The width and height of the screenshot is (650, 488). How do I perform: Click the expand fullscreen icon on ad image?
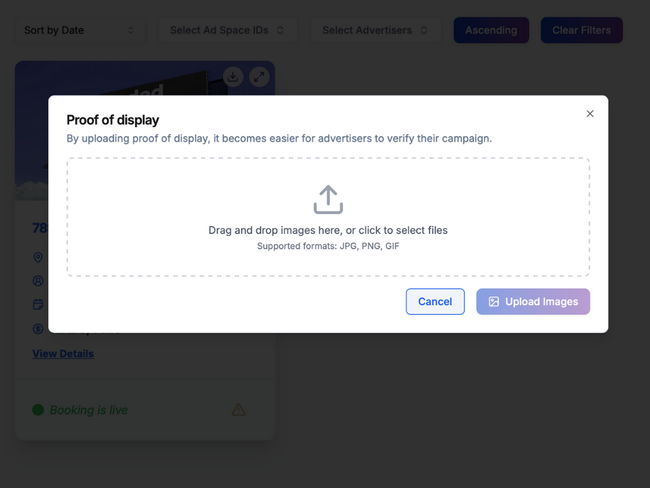(259, 76)
